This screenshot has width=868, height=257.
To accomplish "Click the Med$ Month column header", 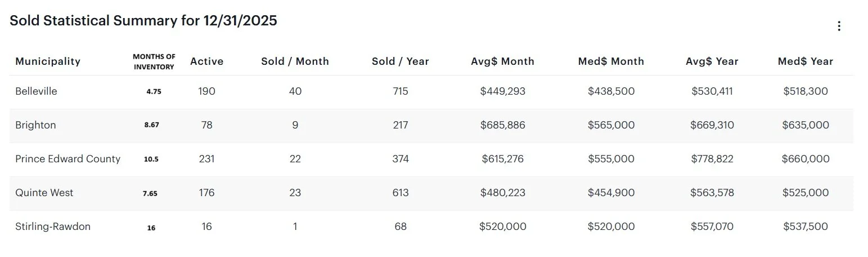I will 611,61.
